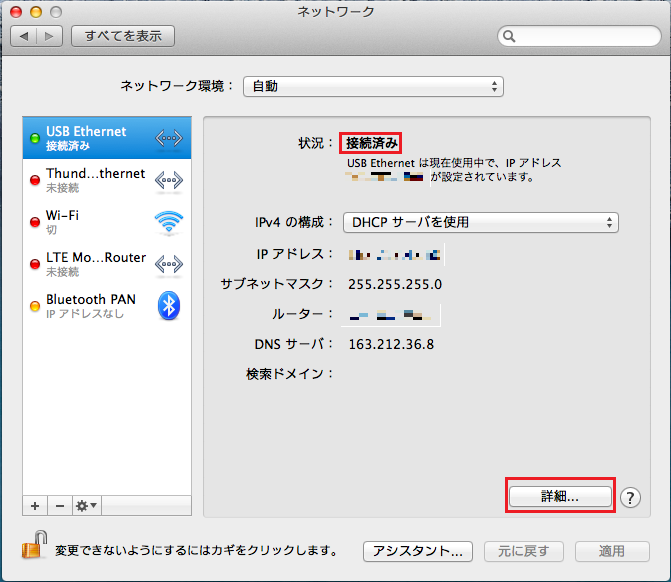Viewport: 671px width, 582px height.
Task: Remove selected service with minus button
Action: coord(58,506)
